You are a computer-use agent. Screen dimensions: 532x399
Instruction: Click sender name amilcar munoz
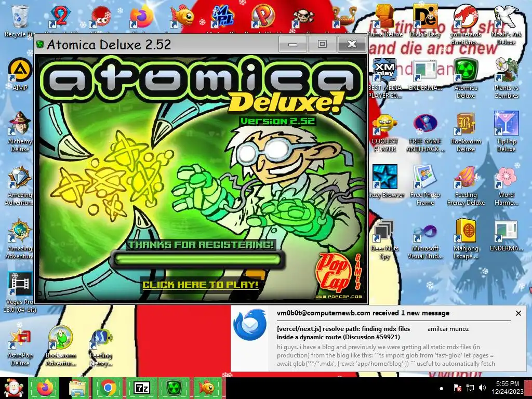tap(448, 329)
